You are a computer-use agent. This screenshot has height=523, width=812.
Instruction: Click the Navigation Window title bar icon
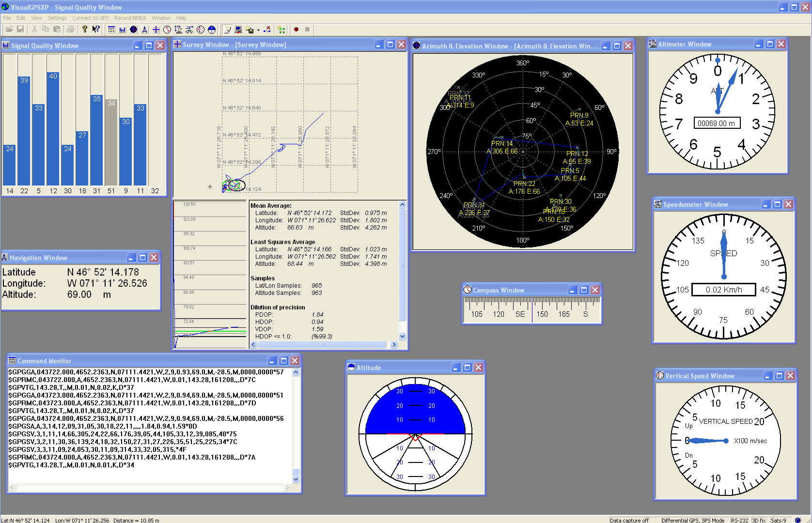(5, 258)
